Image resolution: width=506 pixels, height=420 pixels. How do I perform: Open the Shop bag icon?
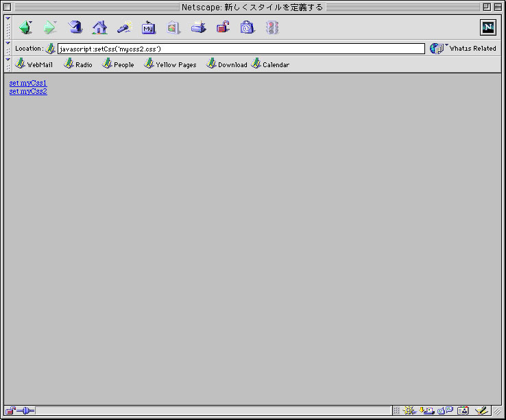click(x=248, y=27)
